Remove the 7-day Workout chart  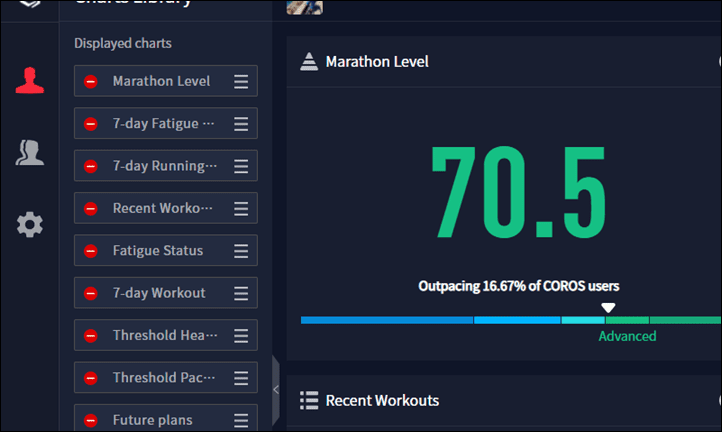(x=91, y=293)
